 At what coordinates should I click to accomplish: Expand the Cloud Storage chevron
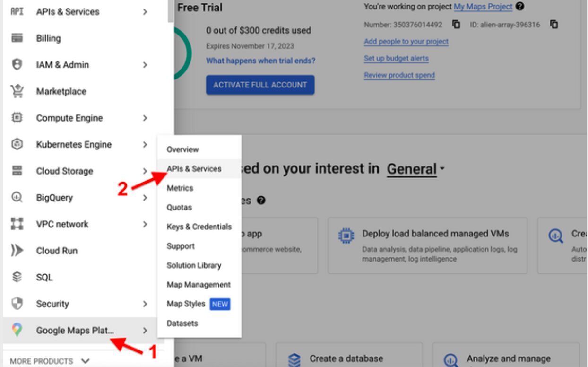[145, 171]
